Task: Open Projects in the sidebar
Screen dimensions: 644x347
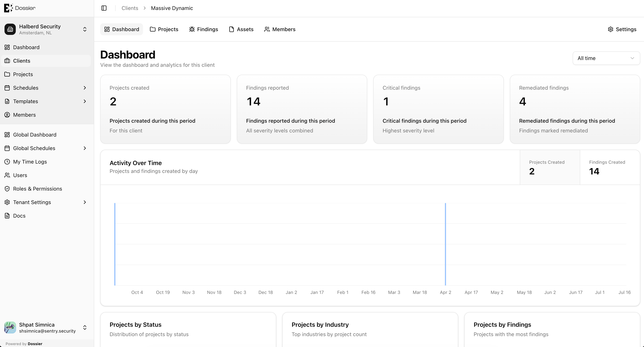Action: (x=46, y=74)
